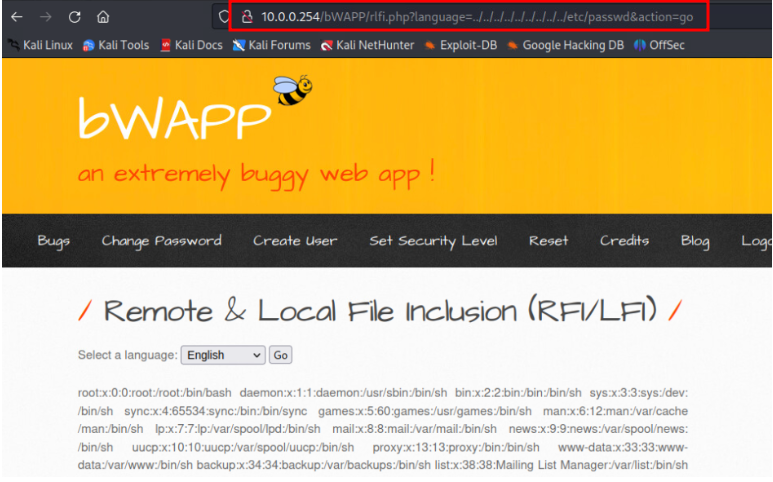Click the 'games:x:5:60:games:/usr/games:/bin/sh' entry
Screen dimensions: 773x482
(x=425, y=412)
